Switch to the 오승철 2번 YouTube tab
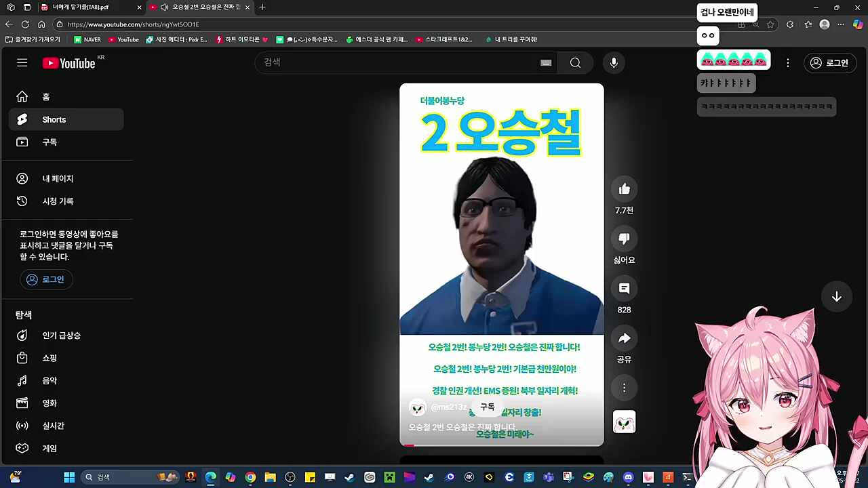Screen dimensions: 868x488 click(199, 7)
